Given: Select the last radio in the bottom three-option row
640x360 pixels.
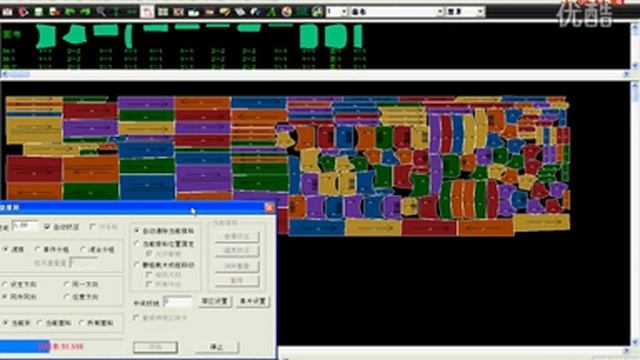Looking at the screenshot, I should [x=82, y=323].
